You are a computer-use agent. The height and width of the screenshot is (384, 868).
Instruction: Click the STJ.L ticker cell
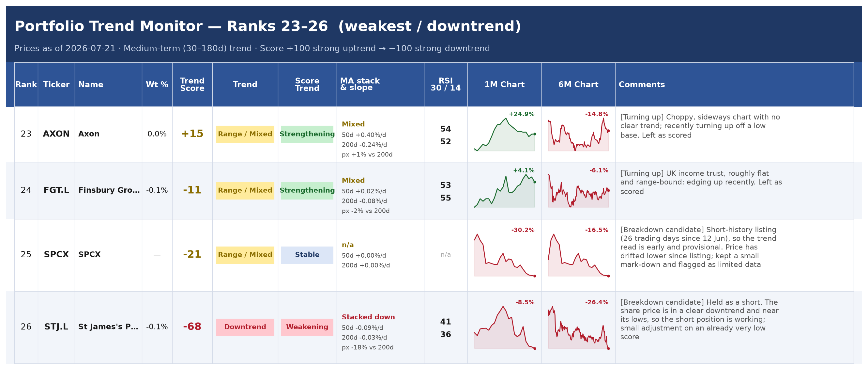56,327
